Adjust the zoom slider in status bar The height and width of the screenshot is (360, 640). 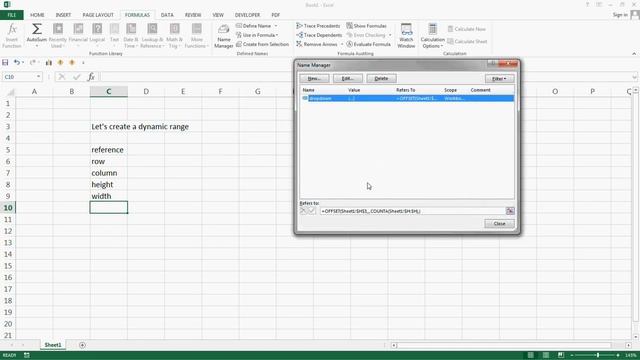coord(597,356)
